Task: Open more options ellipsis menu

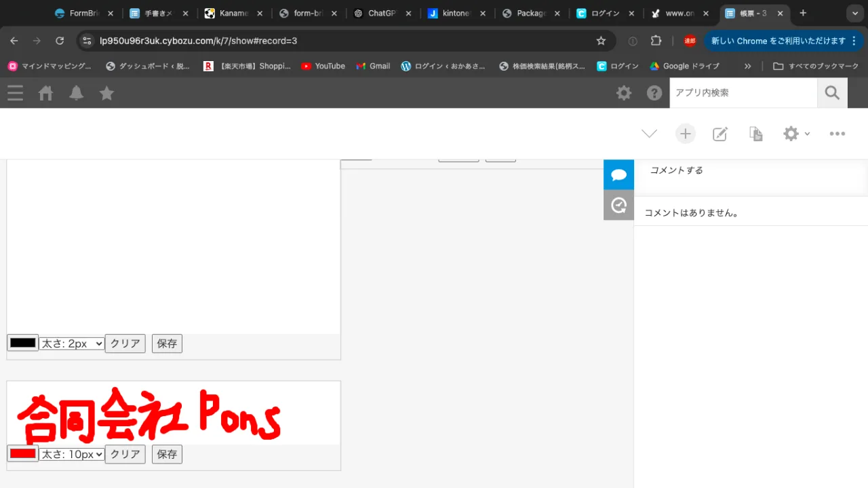Action: 837,134
